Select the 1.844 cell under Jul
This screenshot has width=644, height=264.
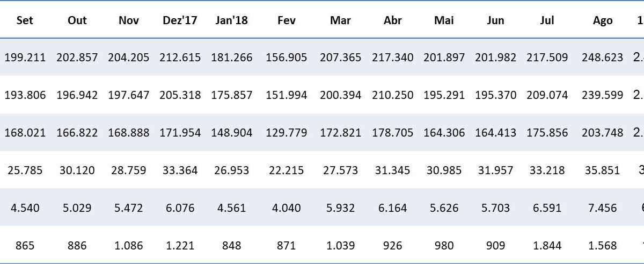547,246
